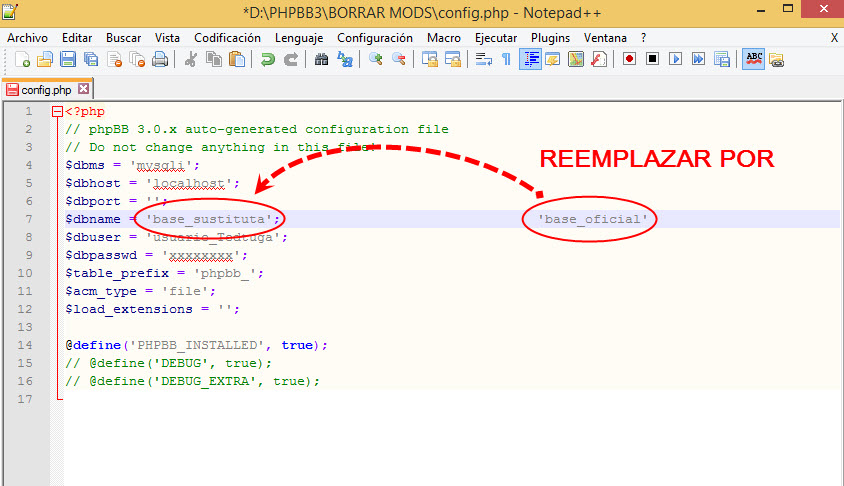
Task: Open Find with the binoculars icon
Action: pyautogui.click(x=321, y=60)
